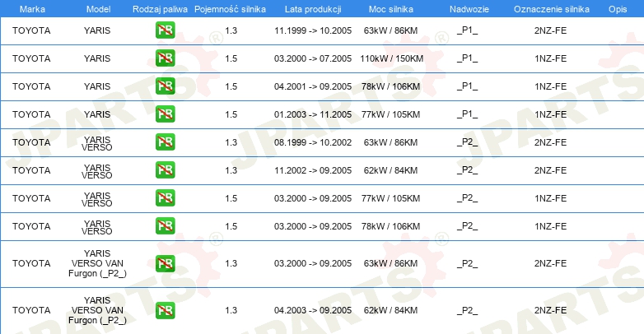Select the date range 08.1999 -> 10.2002

click(313, 142)
